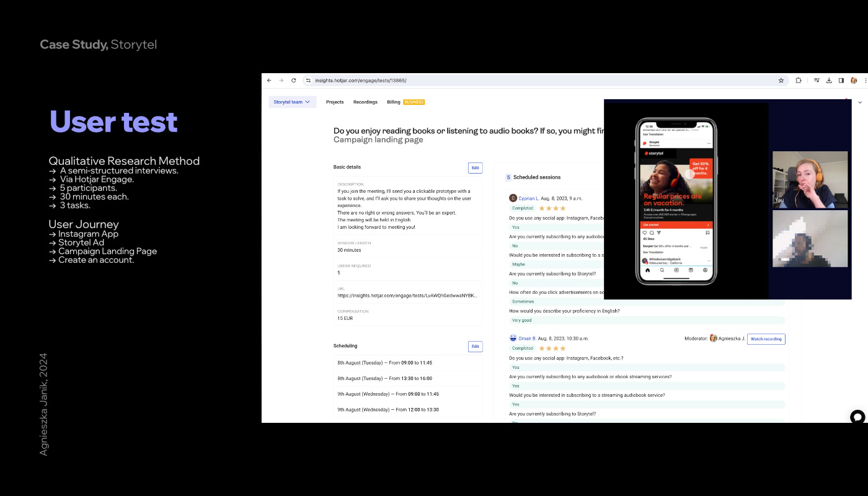Open the Billing menu item

click(x=394, y=102)
